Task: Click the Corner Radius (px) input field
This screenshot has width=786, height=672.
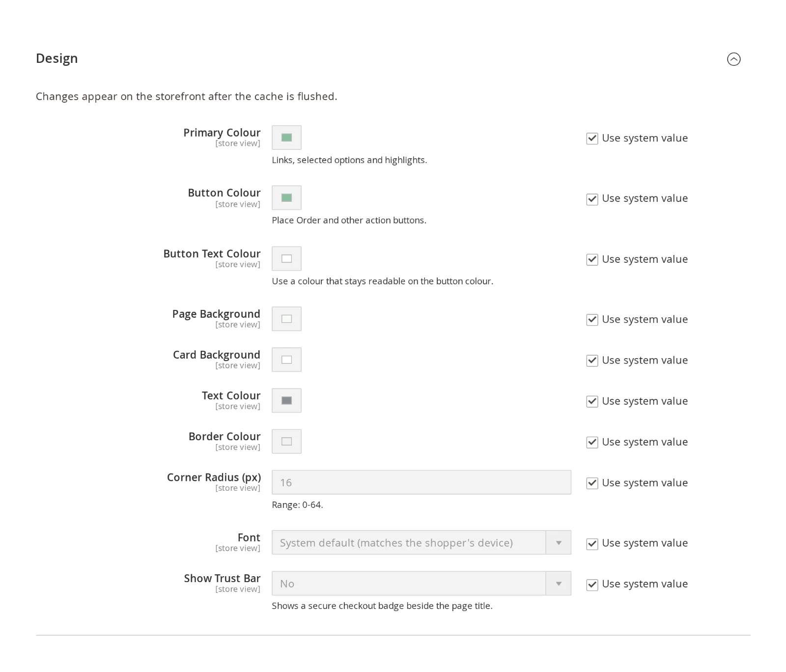Action: pyautogui.click(x=421, y=482)
